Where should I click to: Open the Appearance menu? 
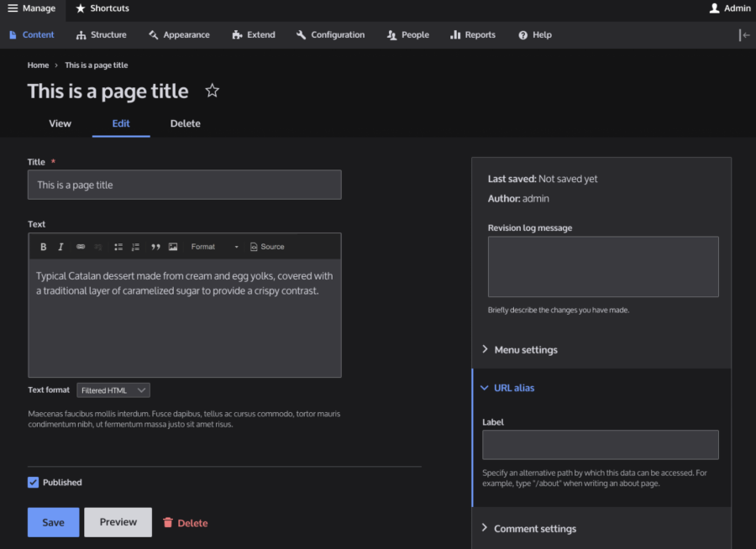(x=180, y=34)
